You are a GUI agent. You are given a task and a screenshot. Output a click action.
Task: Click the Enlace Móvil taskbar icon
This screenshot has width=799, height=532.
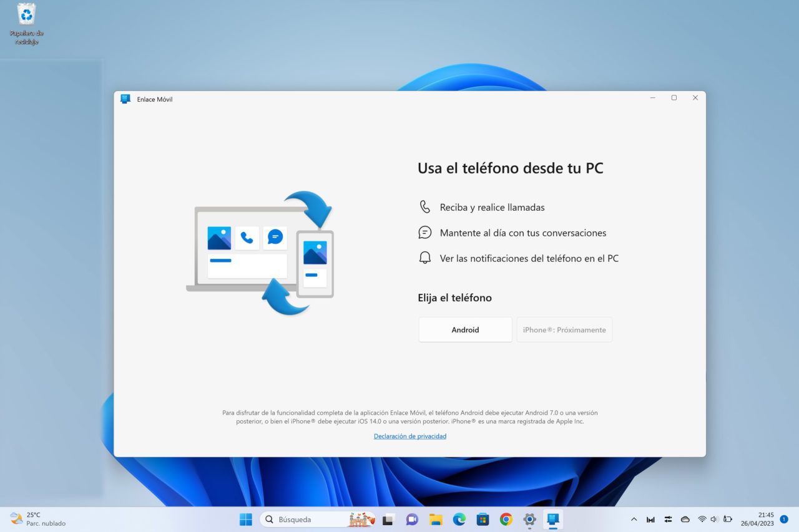(553, 519)
